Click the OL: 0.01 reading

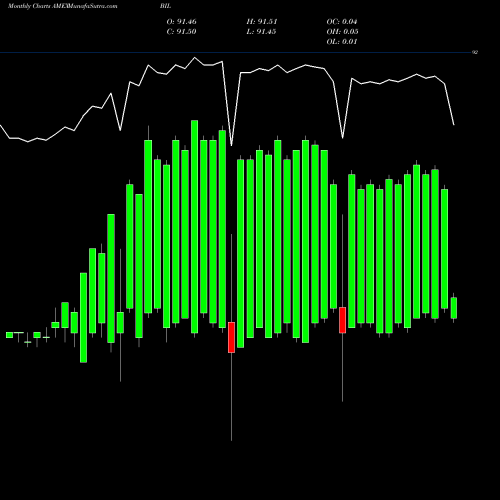pyautogui.click(x=342, y=42)
